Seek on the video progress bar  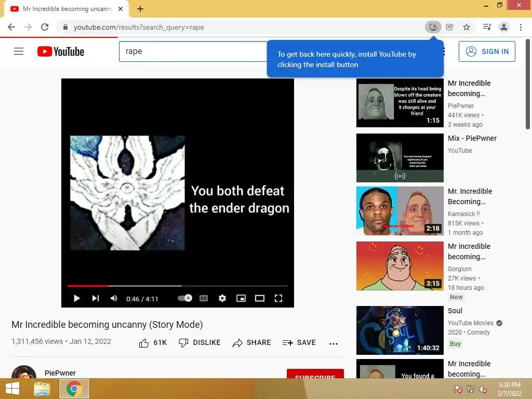point(178,286)
